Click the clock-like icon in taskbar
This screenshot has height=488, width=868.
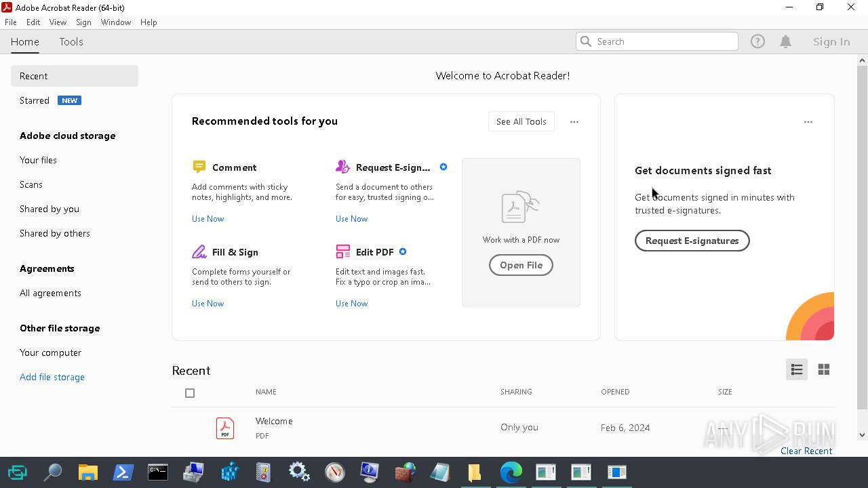334,472
